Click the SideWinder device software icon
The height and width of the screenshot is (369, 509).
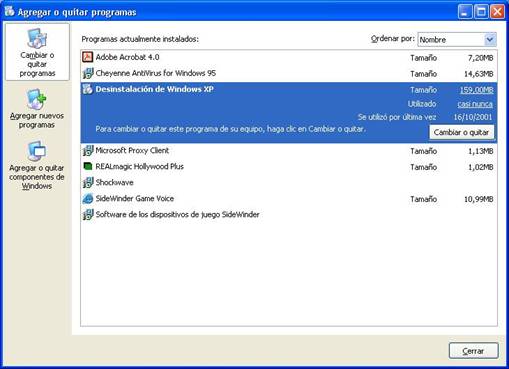point(88,214)
